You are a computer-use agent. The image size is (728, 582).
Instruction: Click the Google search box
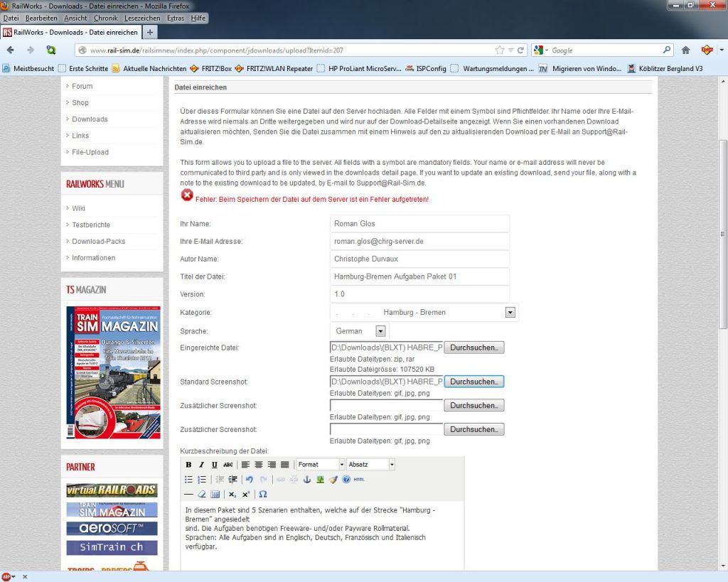pos(606,50)
